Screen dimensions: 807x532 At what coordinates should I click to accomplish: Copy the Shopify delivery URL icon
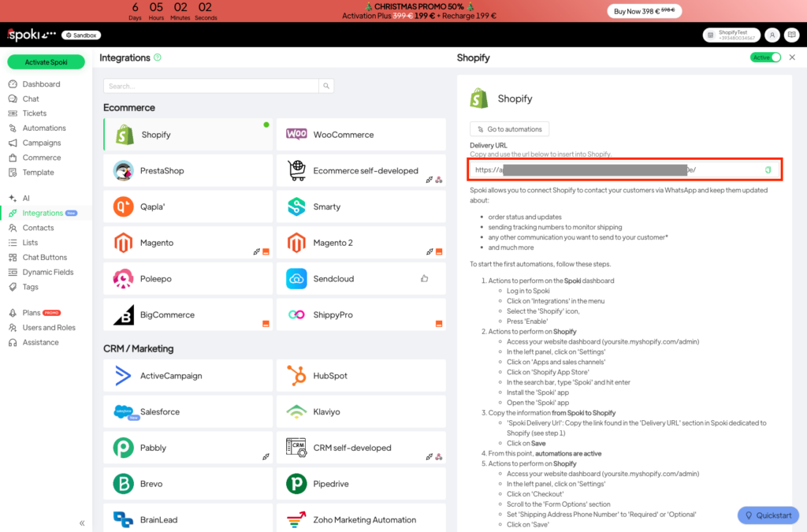tap(768, 169)
